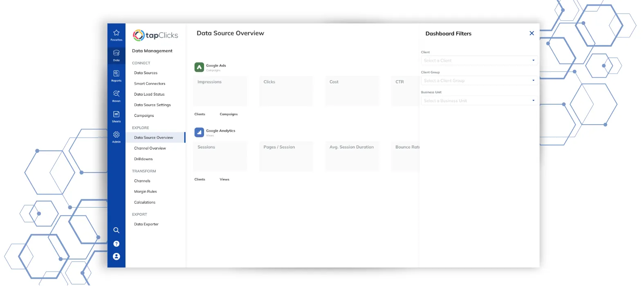Expand the Select a Client Group dropdown

click(479, 80)
